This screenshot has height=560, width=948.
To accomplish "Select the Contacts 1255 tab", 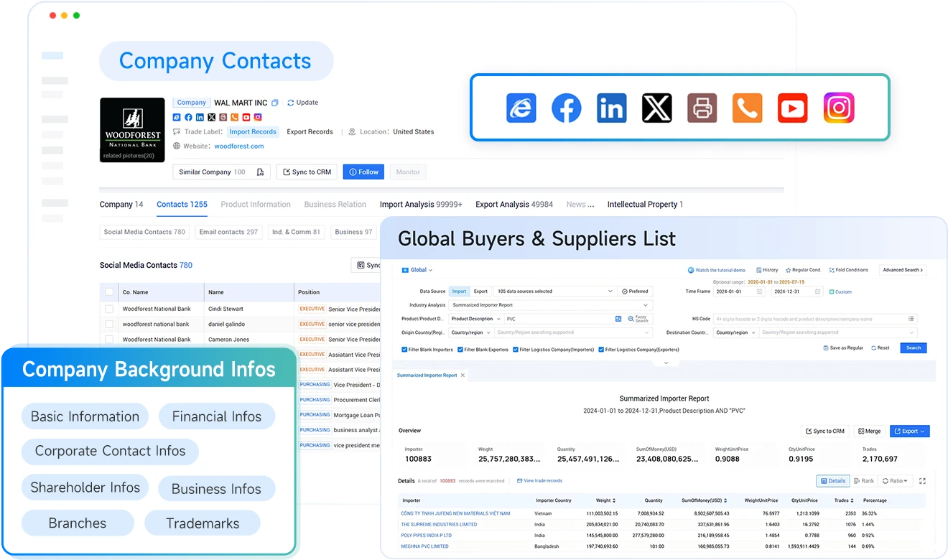I will click(182, 205).
